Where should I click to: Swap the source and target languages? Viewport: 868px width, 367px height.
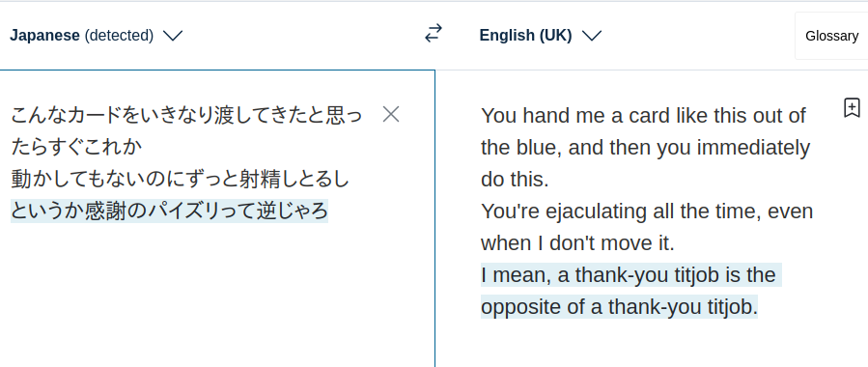434,35
